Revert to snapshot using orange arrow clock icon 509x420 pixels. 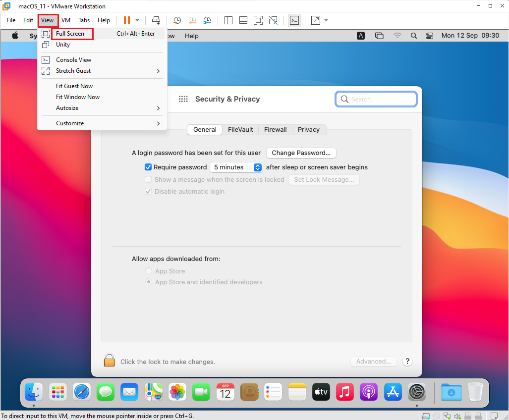pos(192,20)
